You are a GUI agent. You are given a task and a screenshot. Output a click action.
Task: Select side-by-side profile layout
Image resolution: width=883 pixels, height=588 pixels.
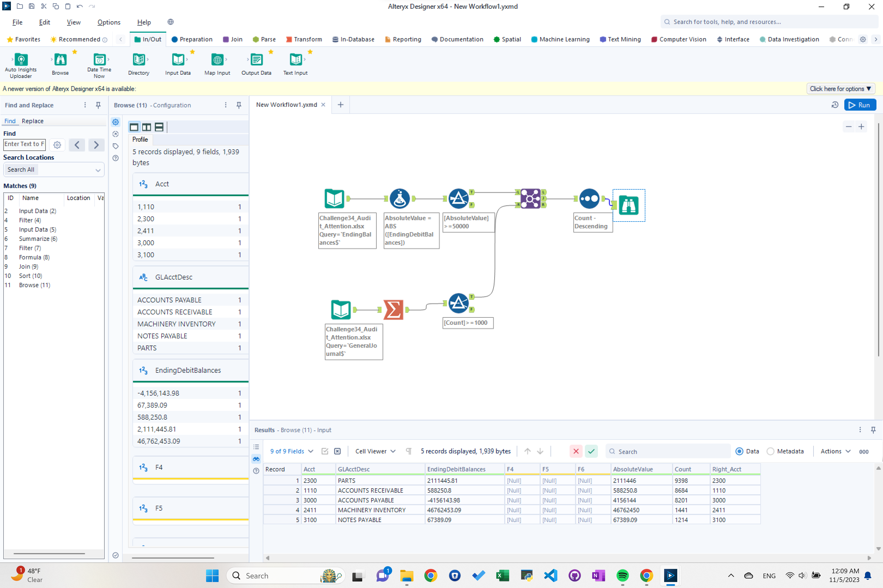pyautogui.click(x=147, y=127)
